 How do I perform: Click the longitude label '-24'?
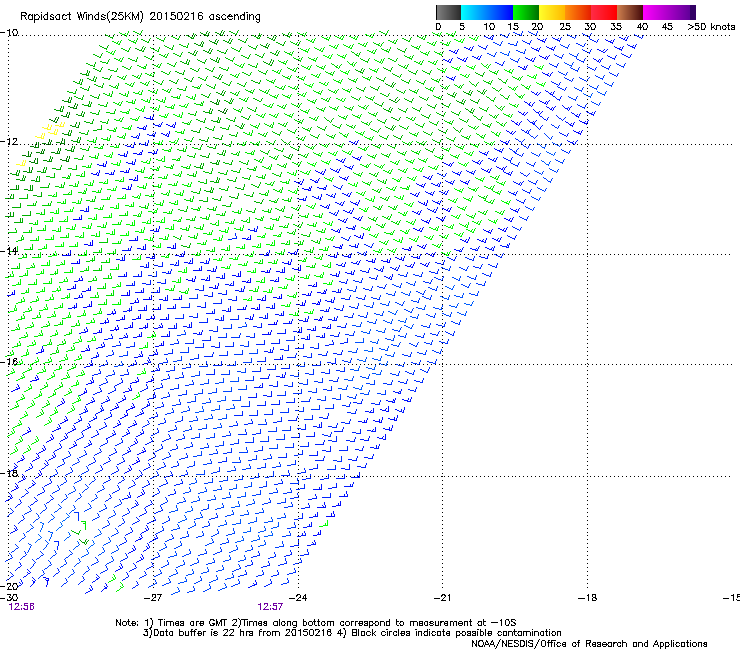298,598
